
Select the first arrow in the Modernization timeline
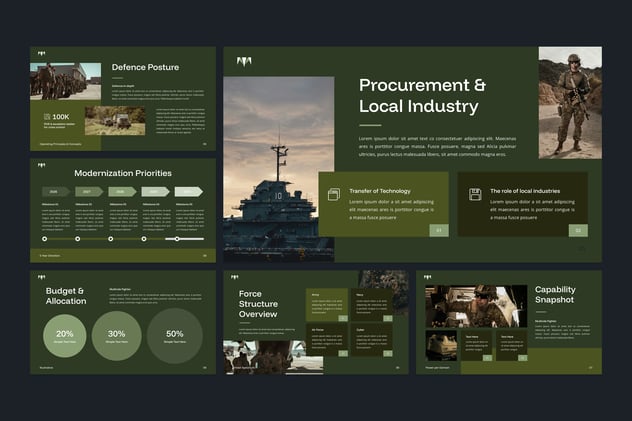point(56,191)
